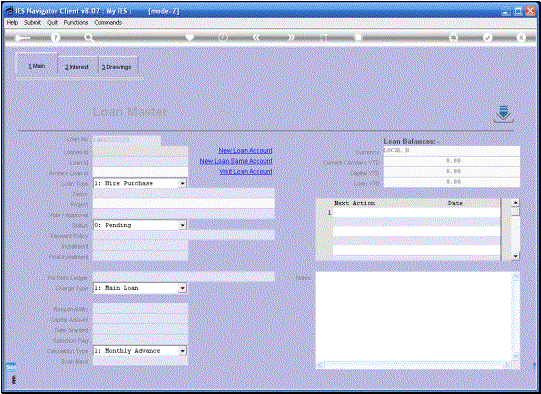Click the Vote / Approval input field
The image size is (541, 394).
184,214
